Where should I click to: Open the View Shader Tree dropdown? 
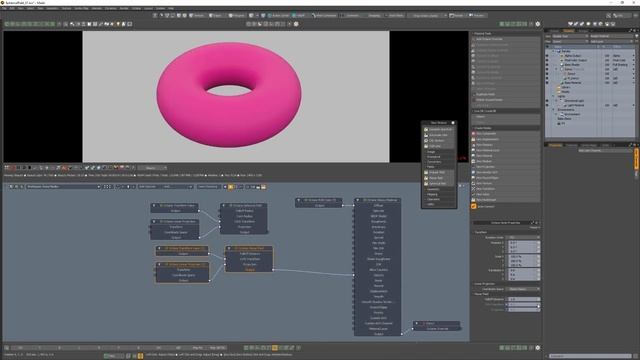coord(570,36)
